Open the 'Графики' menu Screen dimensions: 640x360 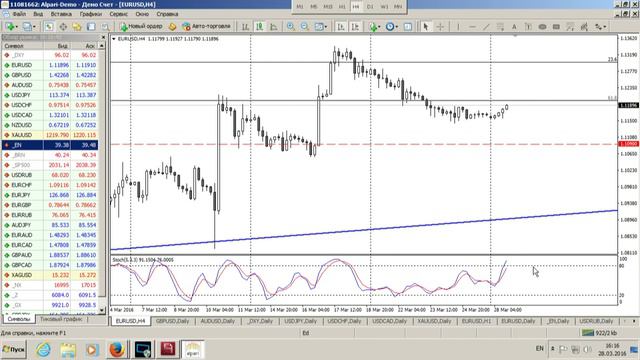91,14
